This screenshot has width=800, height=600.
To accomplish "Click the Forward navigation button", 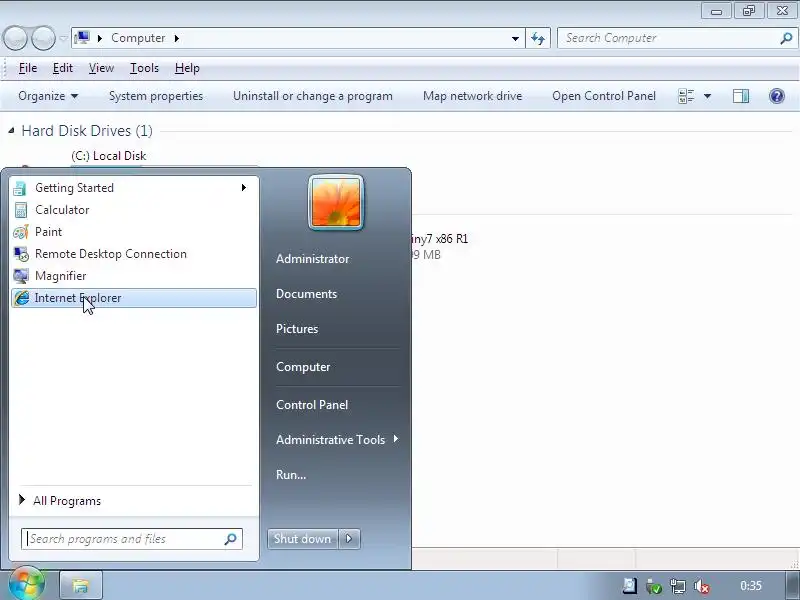I will point(44,38).
